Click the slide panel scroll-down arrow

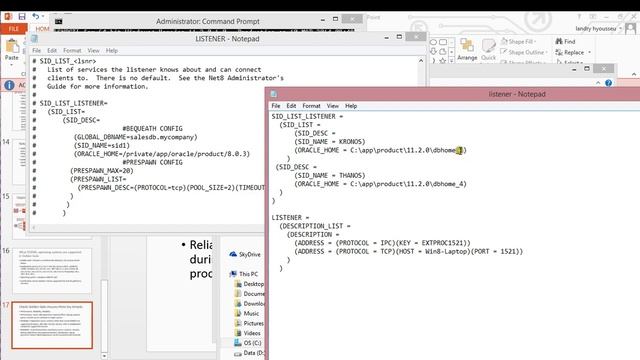[x=104, y=356]
